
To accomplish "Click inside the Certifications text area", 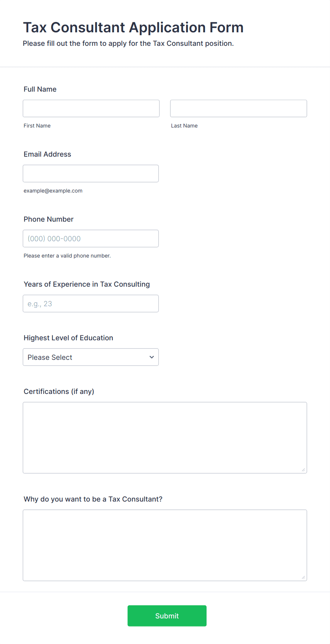I will 165,437.
